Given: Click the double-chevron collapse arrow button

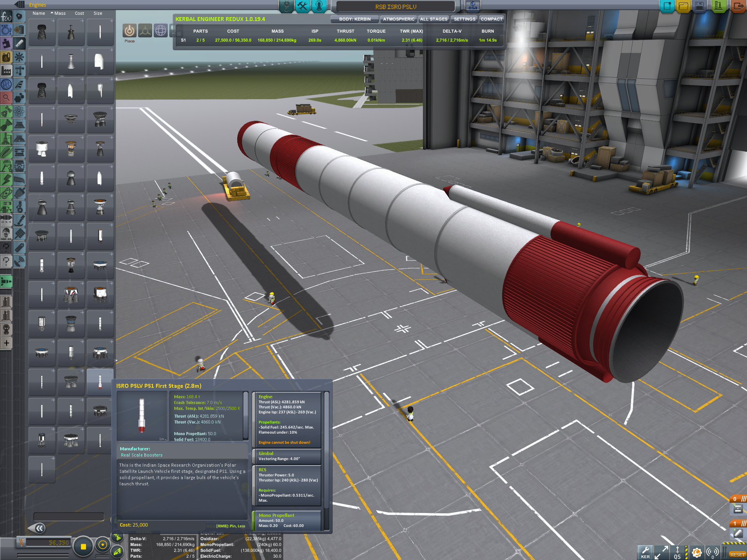Looking at the screenshot, I should (x=39, y=528).
